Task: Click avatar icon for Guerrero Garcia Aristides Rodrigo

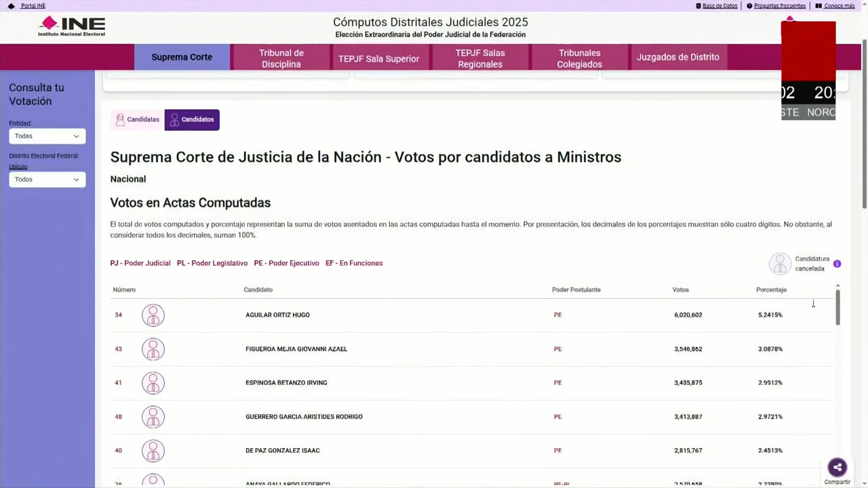Action: (x=153, y=417)
